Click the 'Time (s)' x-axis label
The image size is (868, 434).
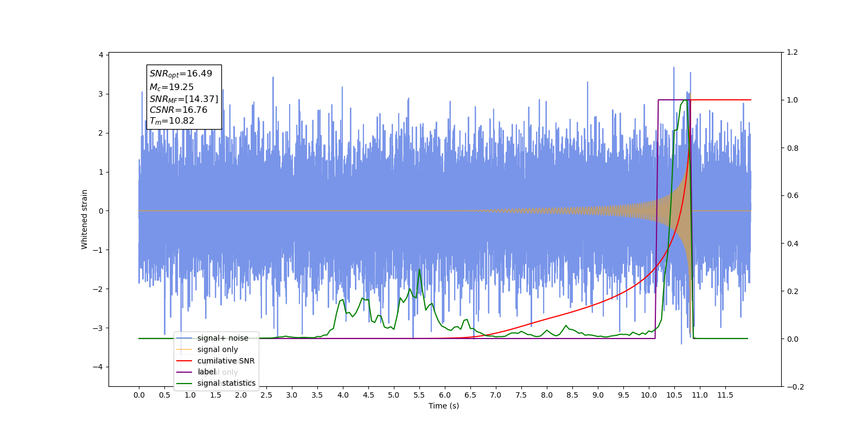click(444, 406)
